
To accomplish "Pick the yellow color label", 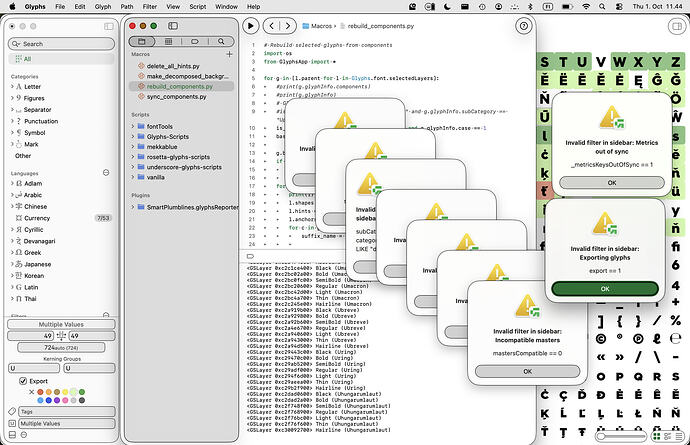I will coord(65,392).
